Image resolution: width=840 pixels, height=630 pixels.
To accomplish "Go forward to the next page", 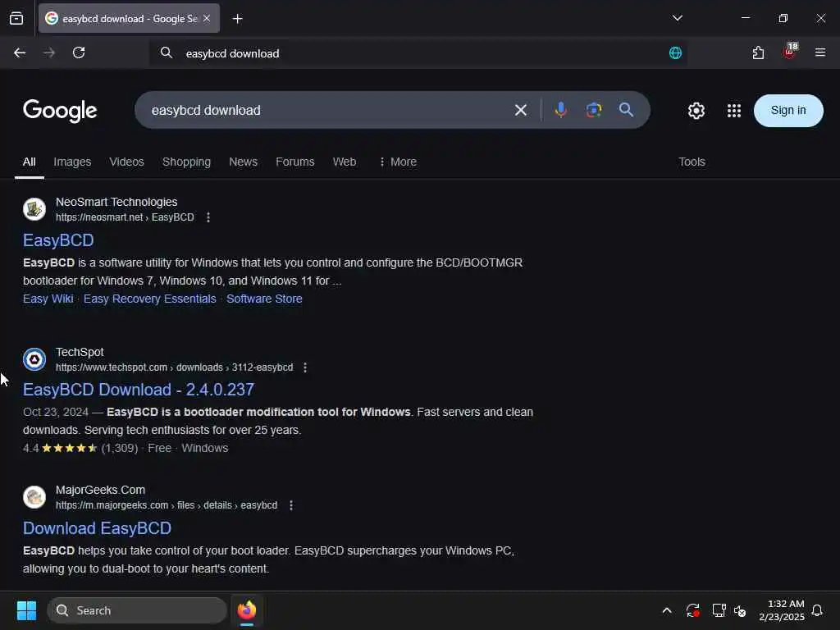I will (48, 52).
